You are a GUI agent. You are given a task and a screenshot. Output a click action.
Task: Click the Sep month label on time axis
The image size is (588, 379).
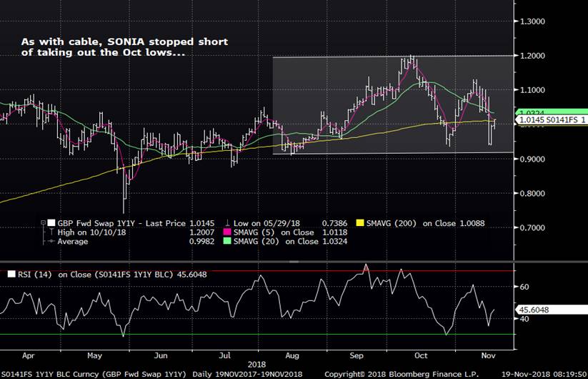(x=358, y=354)
